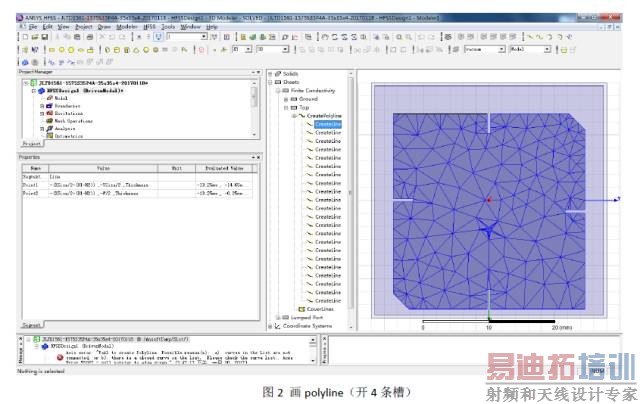Click the Save diskette icon
The width and height of the screenshot is (640, 404).
coord(44,37)
